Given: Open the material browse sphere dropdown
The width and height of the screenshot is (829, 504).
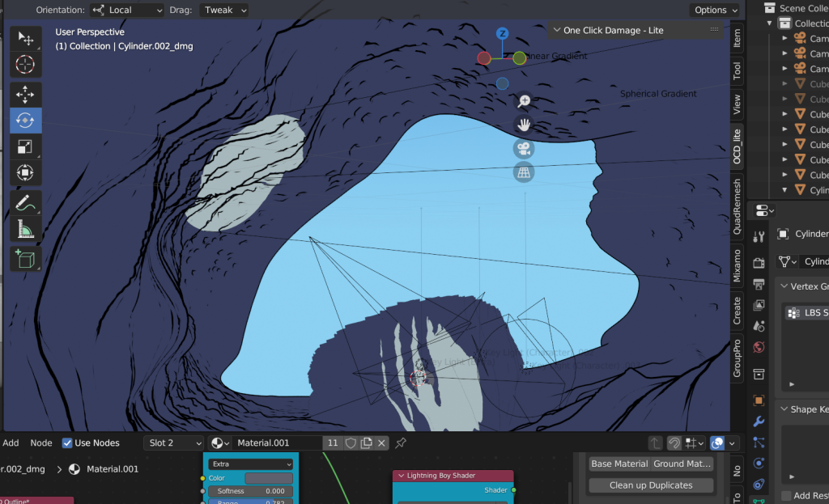Looking at the screenshot, I should click(x=220, y=443).
